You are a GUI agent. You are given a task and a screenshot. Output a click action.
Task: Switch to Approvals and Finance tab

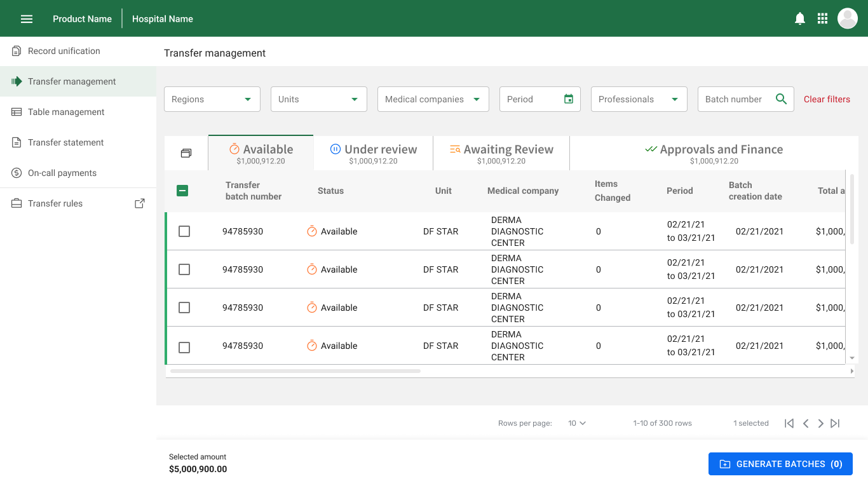714,153
